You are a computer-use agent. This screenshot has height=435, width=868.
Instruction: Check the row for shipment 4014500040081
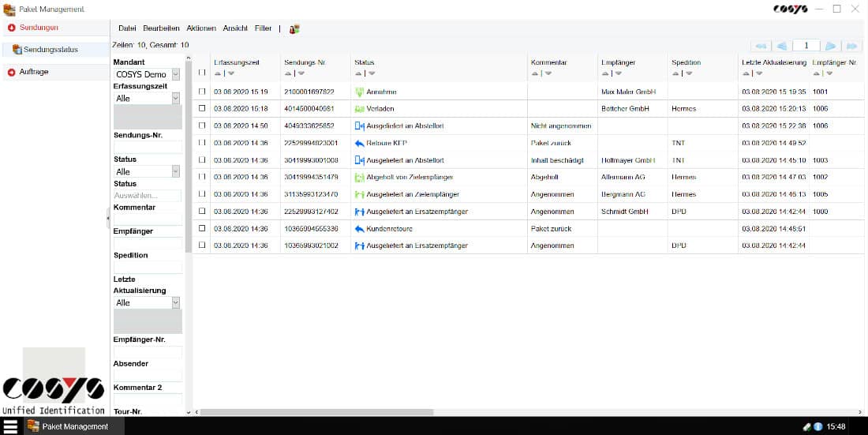click(202, 109)
